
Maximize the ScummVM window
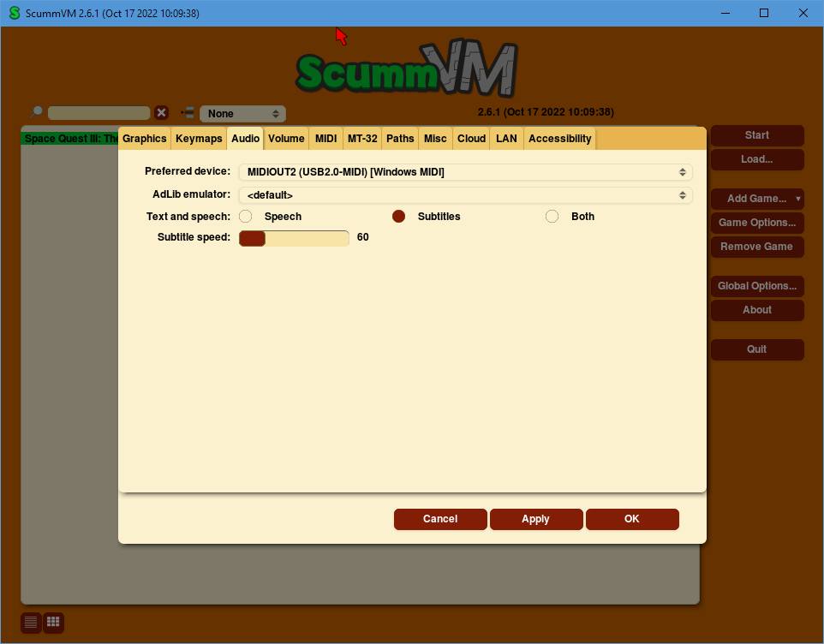(x=764, y=13)
